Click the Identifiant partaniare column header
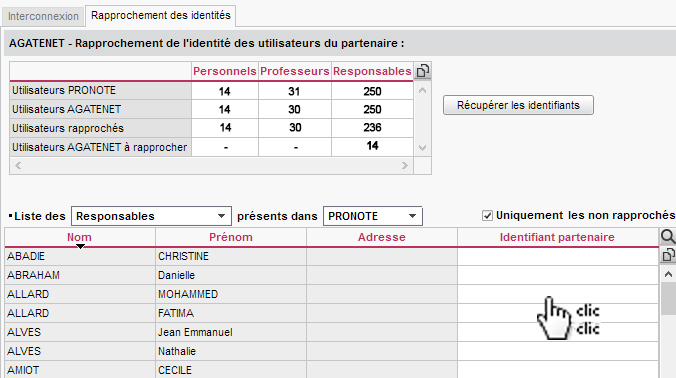The width and height of the screenshot is (676, 378). [x=557, y=237]
